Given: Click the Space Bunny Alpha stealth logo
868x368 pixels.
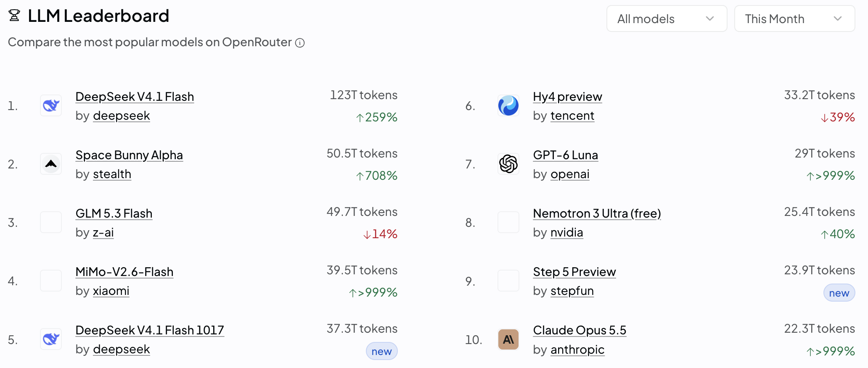Looking at the screenshot, I should pyautogui.click(x=51, y=164).
